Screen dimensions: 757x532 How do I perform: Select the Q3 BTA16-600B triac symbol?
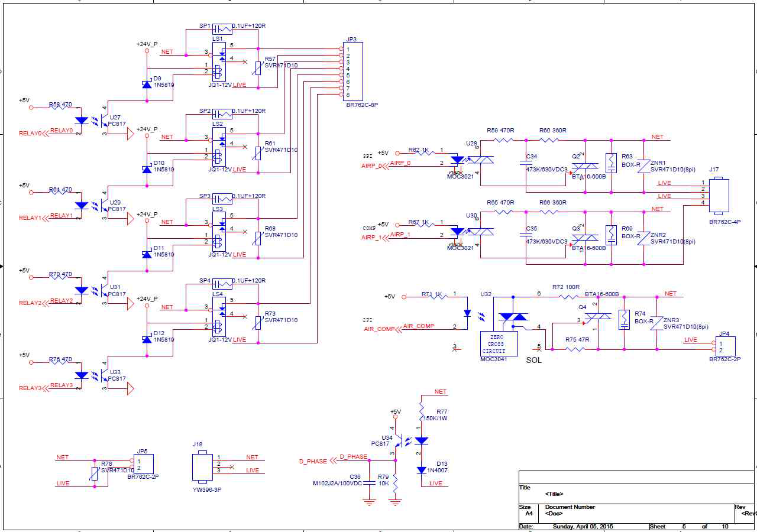(585, 238)
